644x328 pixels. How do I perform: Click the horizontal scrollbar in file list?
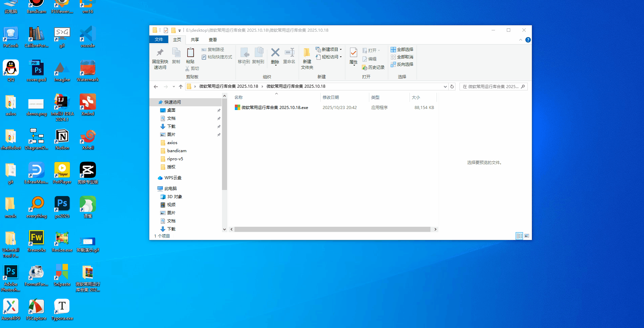tap(332, 229)
